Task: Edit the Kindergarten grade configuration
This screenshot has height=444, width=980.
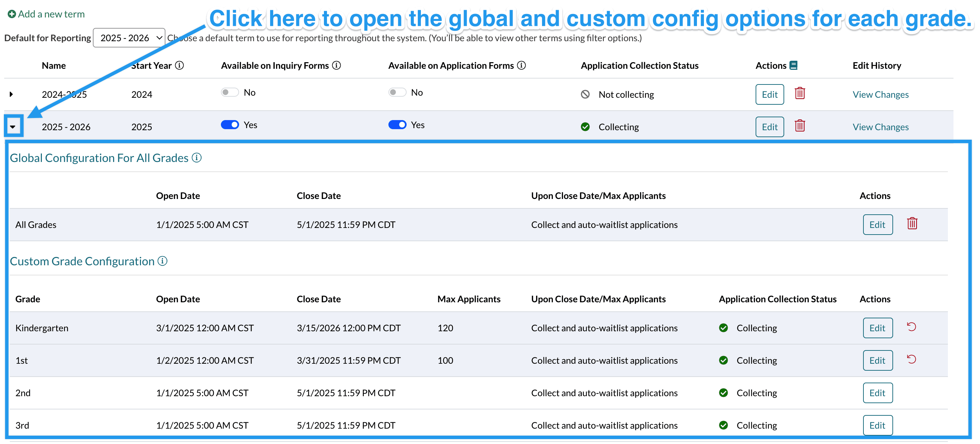Action: point(877,328)
